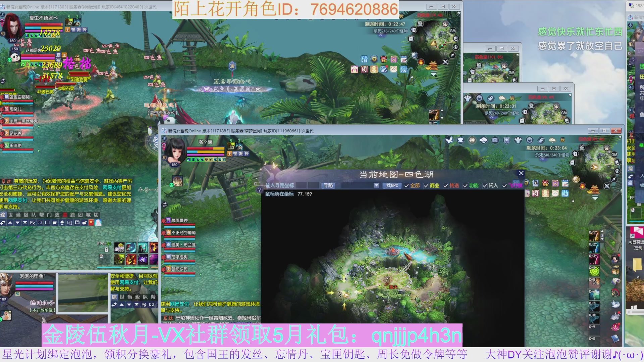Click the fire star icon on 夏虫不语冰 minimap
The height and width of the screenshot is (362, 644).
[x=421, y=62]
